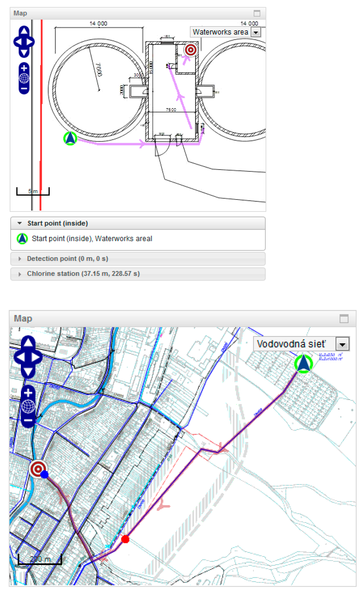Pan right in the Vodovodná sieť map

coord(36,357)
